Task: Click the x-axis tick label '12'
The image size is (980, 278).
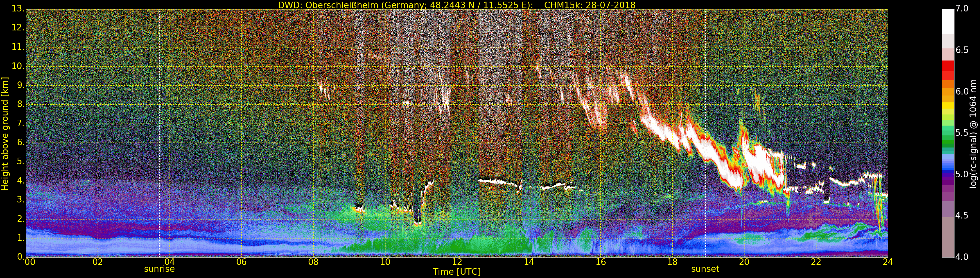Action: 457,262
